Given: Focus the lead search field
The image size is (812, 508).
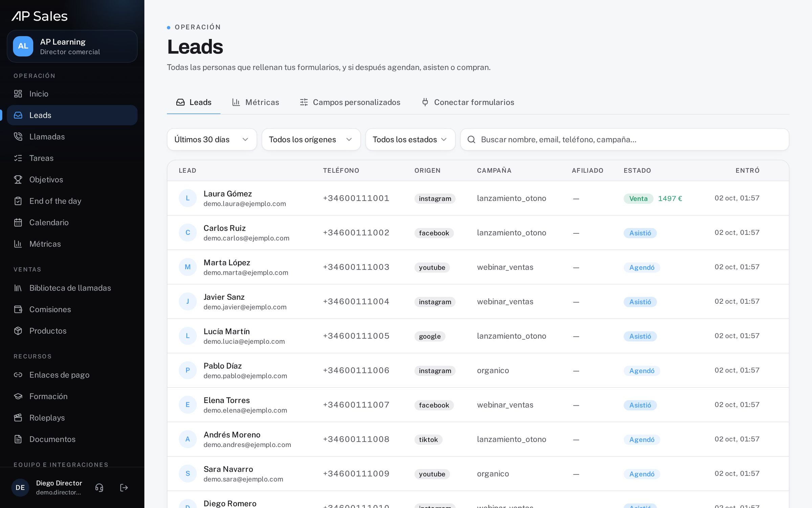Looking at the screenshot, I should click(x=625, y=140).
